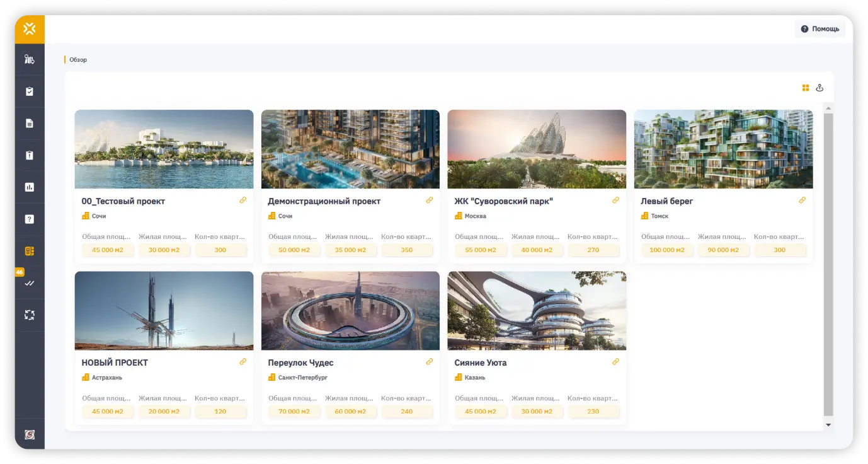This screenshot has width=868, height=464.
Task: Select the clipboard checklist icon in sidebar
Action: click(x=29, y=90)
